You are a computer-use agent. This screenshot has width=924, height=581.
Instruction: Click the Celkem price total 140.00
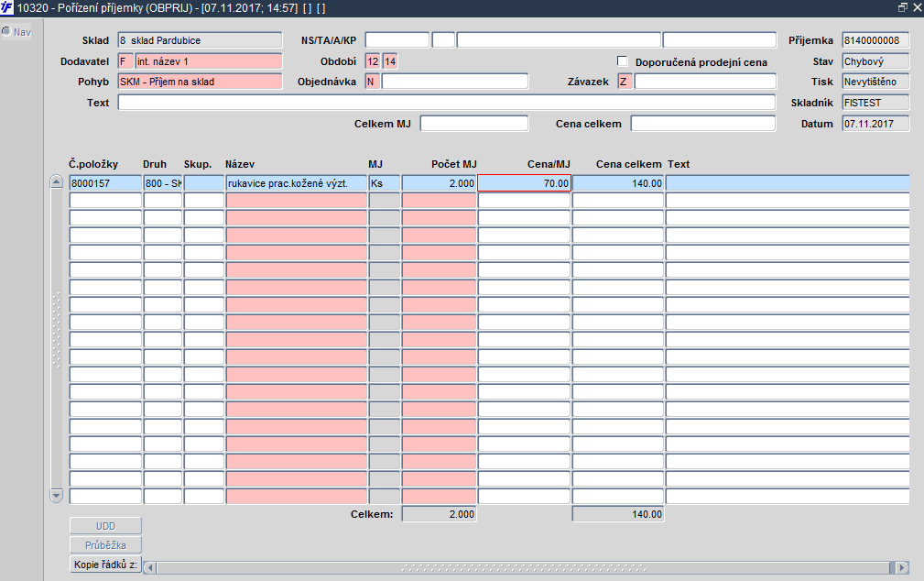click(618, 514)
